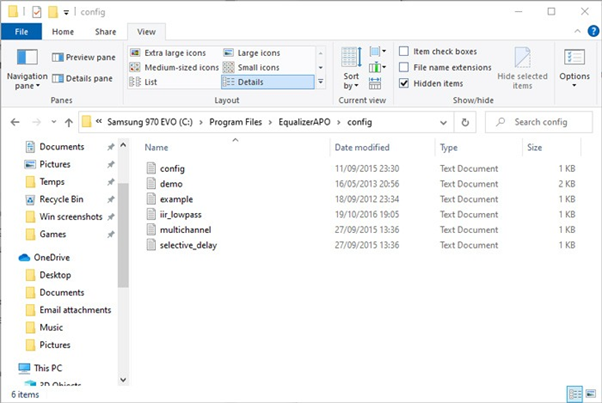602x403 pixels.
Task: Switch to Extra large icons layout
Action: click(168, 53)
